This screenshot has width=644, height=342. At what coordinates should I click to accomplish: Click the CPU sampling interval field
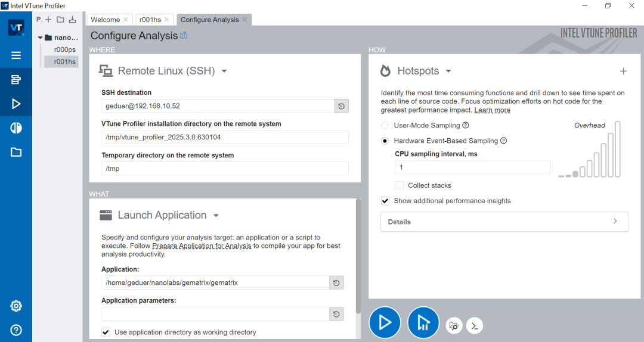coord(472,167)
